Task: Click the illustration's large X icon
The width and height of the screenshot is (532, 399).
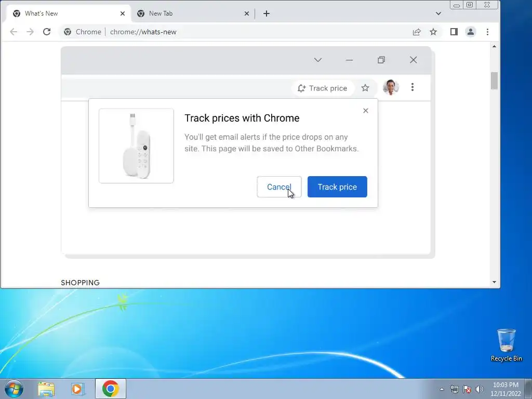Action: coord(413,60)
